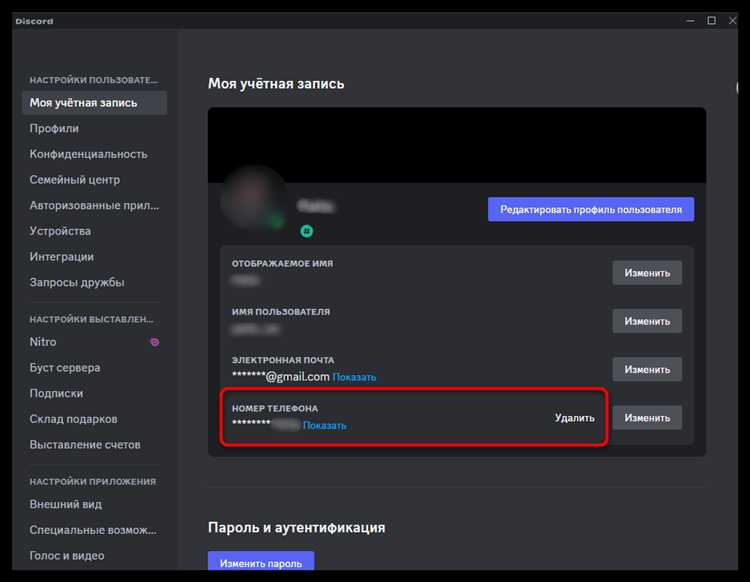Reveal the phone number via Показать link

tap(324, 426)
